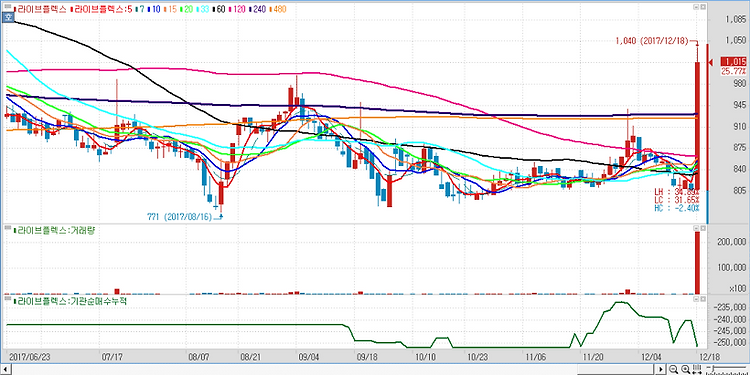Click the 910 price axis label

pyautogui.click(x=739, y=126)
